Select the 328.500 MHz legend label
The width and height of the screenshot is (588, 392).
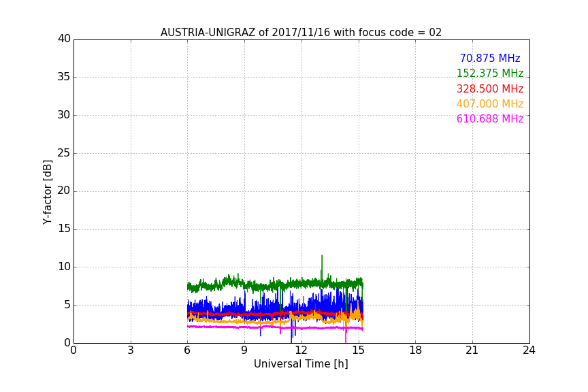[490, 88]
